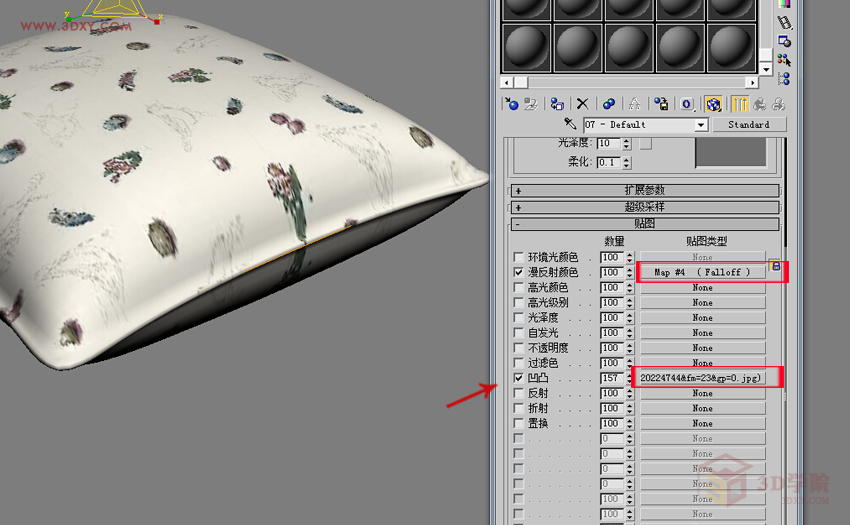Click the Make Unique icon
This screenshot has height=525, width=850.
tap(635, 104)
